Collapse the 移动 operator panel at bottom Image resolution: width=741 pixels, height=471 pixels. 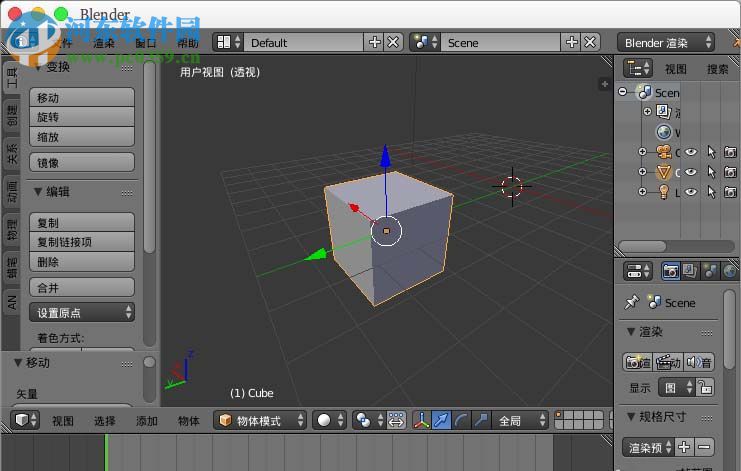click(x=18, y=362)
